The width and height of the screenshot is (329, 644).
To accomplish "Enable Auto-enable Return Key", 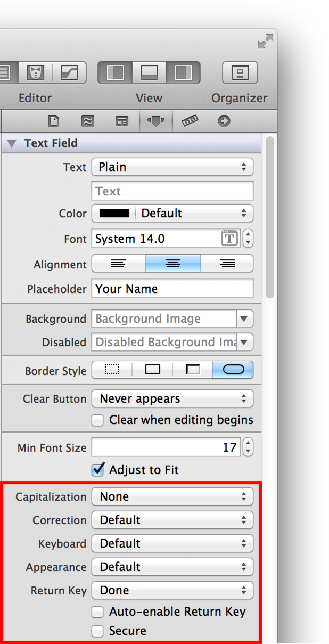I will (97, 612).
